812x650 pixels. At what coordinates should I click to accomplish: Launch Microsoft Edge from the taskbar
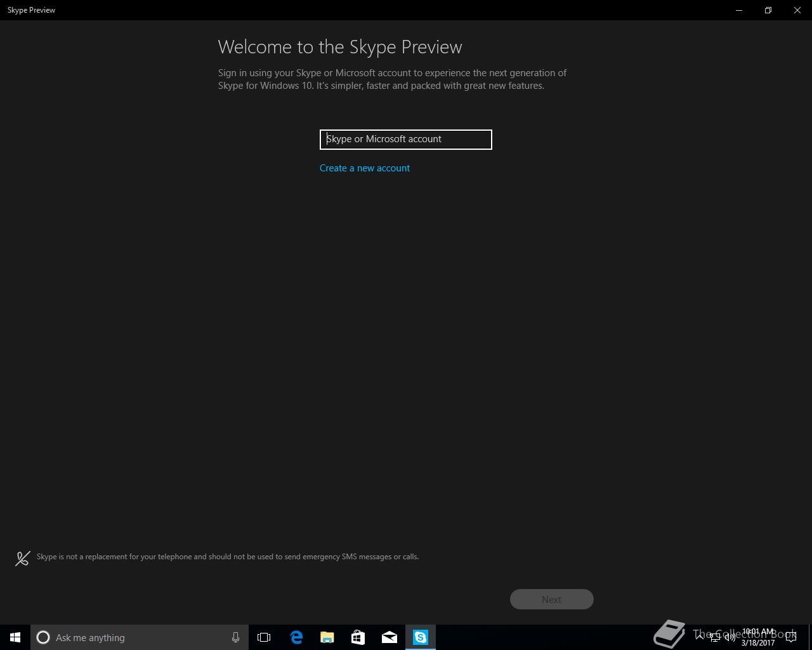[296, 637]
